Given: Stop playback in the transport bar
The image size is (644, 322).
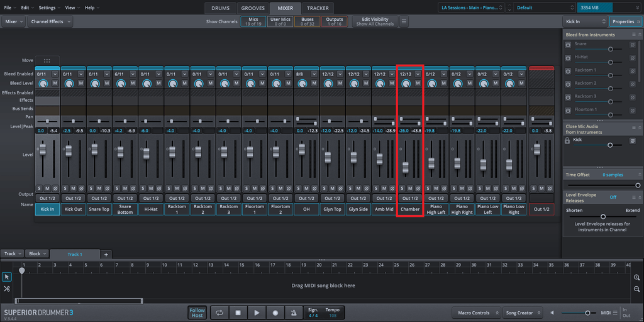Looking at the screenshot, I should click(x=238, y=313).
